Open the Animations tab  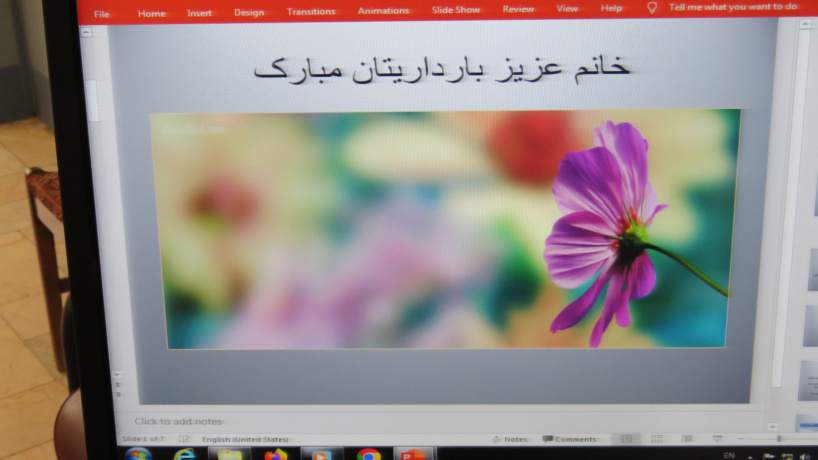point(383,11)
